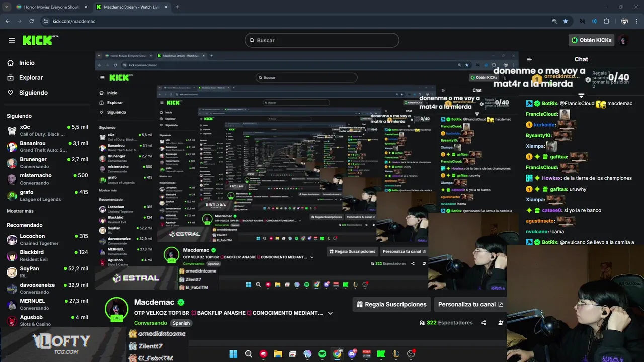Open File Explorer from the taskbar
Screen dimensions: 644x362
[278, 354]
